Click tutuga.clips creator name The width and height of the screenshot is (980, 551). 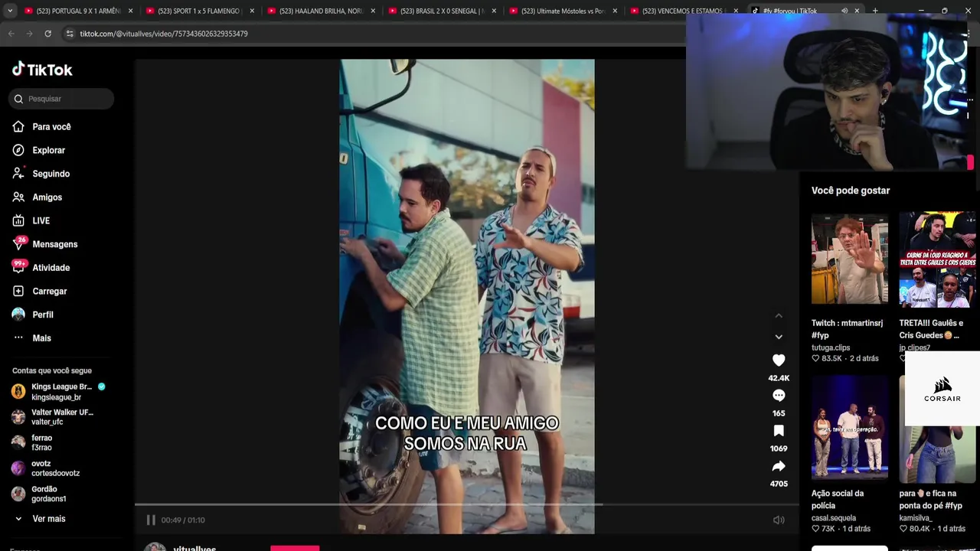[x=831, y=347]
